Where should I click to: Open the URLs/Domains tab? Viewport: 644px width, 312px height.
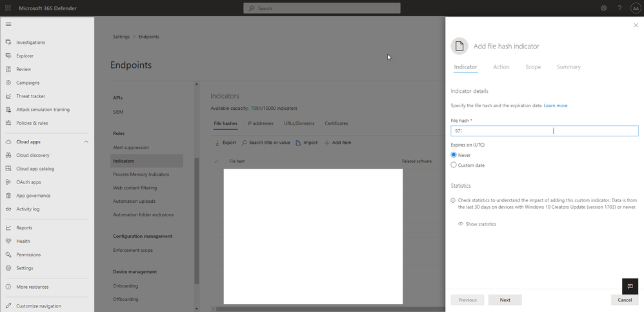pyautogui.click(x=299, y=123)
